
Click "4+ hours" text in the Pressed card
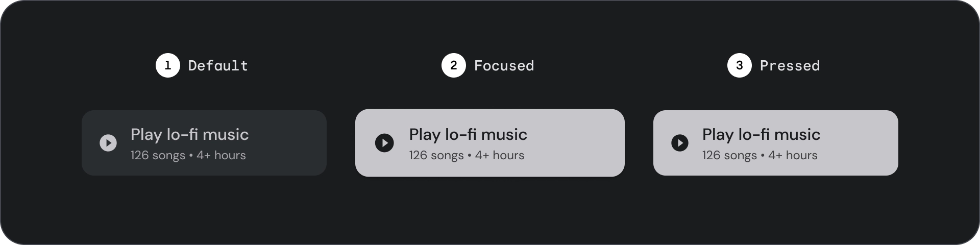coord(793,156)
